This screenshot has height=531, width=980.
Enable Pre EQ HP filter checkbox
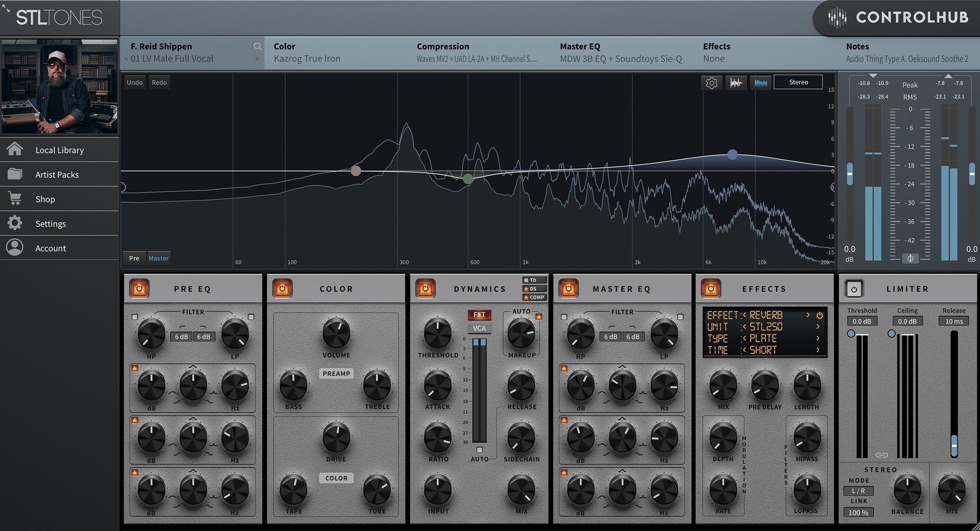pyautogui.click(x=135, y=317)
